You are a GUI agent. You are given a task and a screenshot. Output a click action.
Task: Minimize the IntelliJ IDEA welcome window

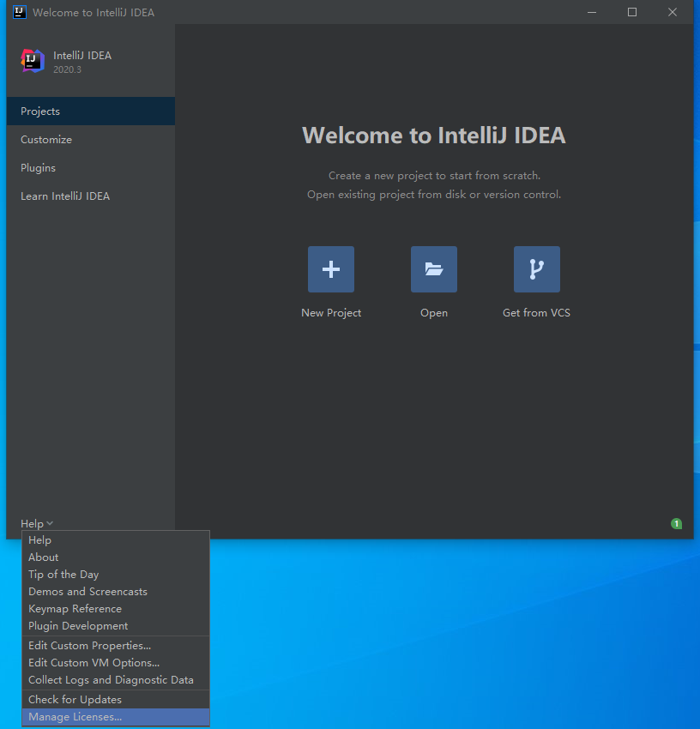pos(592,12)
